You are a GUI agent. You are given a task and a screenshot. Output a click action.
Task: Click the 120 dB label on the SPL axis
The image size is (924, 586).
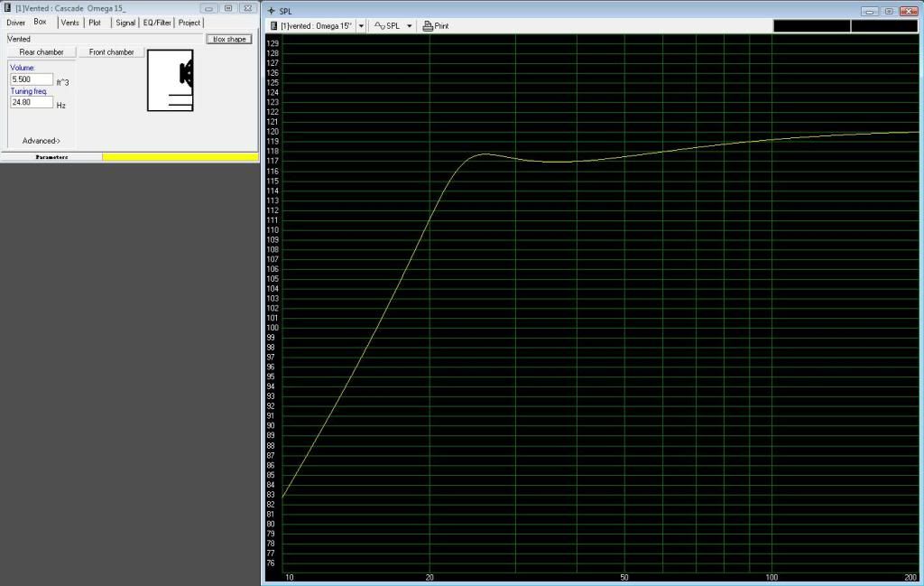click(273, 132)
